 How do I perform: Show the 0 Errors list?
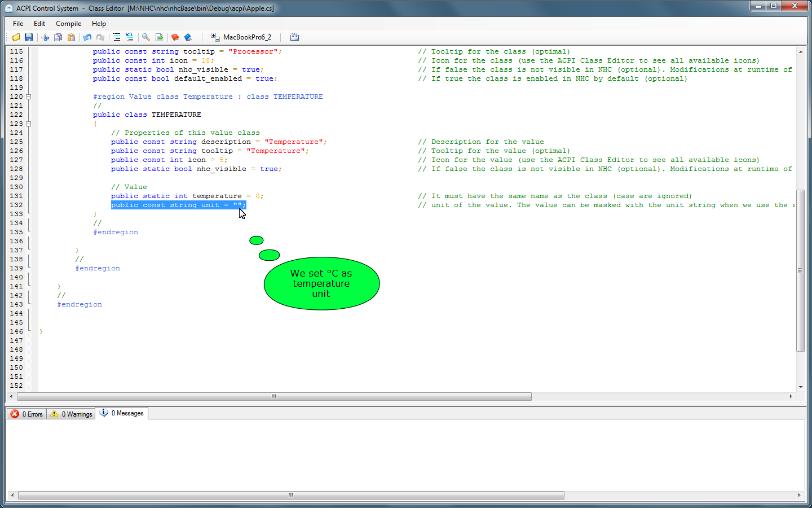coord(27,414)
